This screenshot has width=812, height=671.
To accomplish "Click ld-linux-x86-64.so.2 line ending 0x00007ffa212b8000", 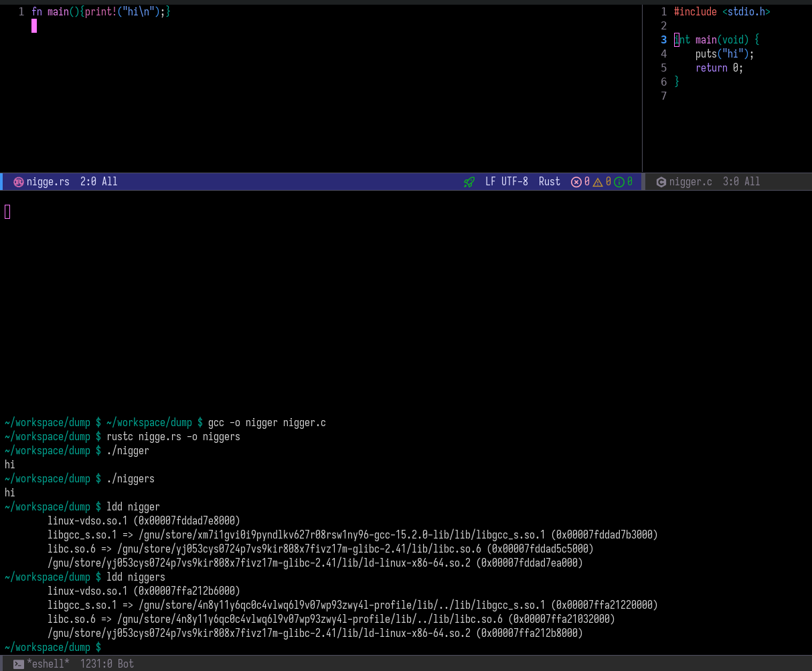I will pos(315,634).
